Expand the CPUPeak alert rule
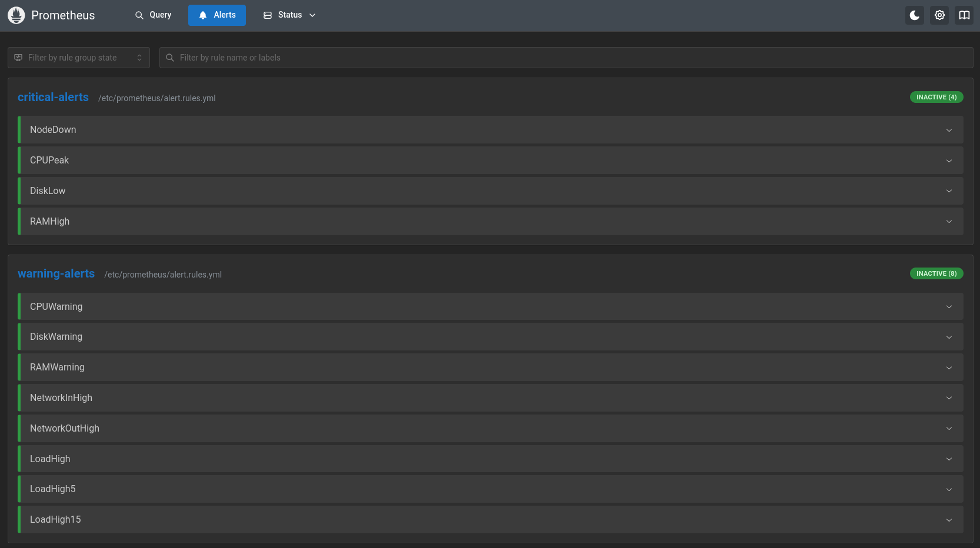The image size is (980, 548). (949, 161)
